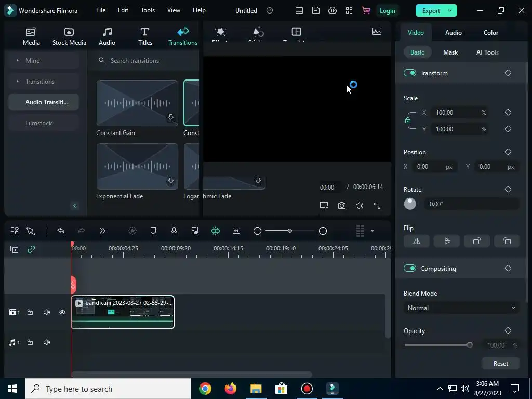Lock video track 1
532x399 pixels.
(30, 312)
